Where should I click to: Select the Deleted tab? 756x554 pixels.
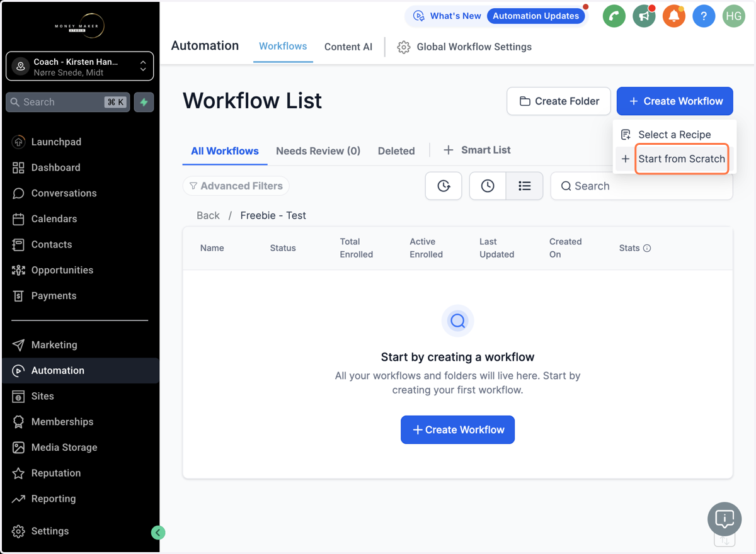396,151
